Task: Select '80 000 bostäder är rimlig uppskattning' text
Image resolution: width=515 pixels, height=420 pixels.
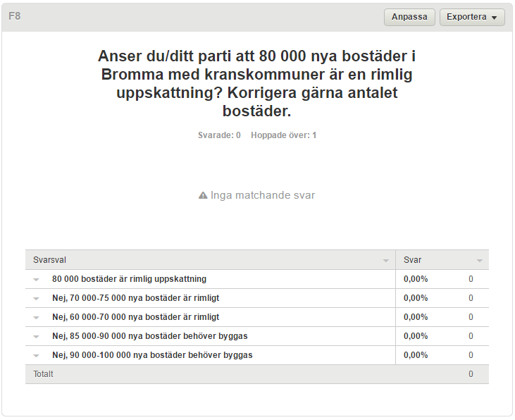Action: (x=129, y=279)
